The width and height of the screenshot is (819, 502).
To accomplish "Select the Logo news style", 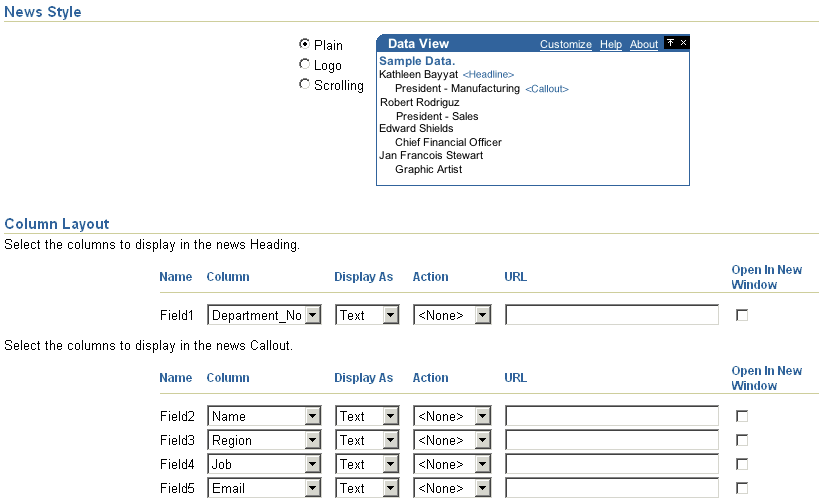I will click(305, 64).
